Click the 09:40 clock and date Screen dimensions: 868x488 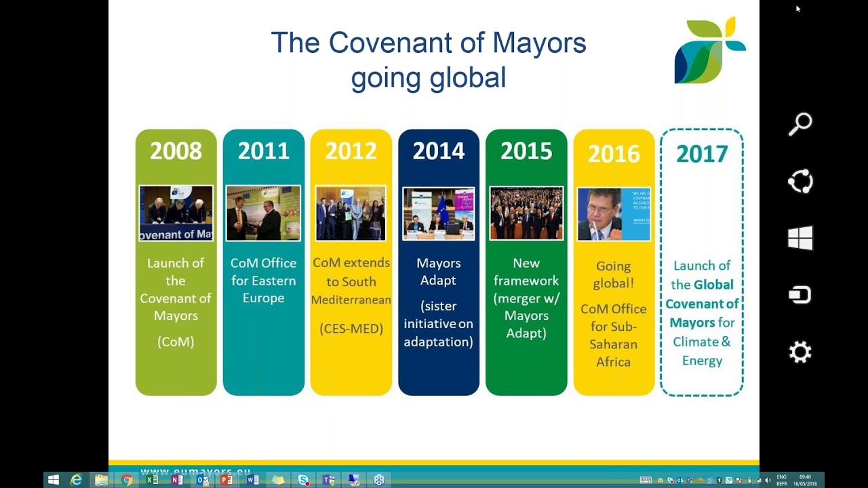806,481
